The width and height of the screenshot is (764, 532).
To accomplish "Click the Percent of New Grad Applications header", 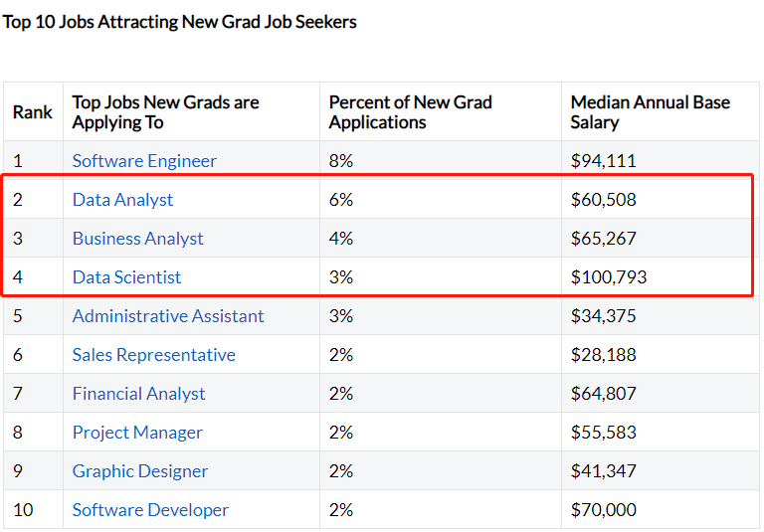I will point(410,112).
